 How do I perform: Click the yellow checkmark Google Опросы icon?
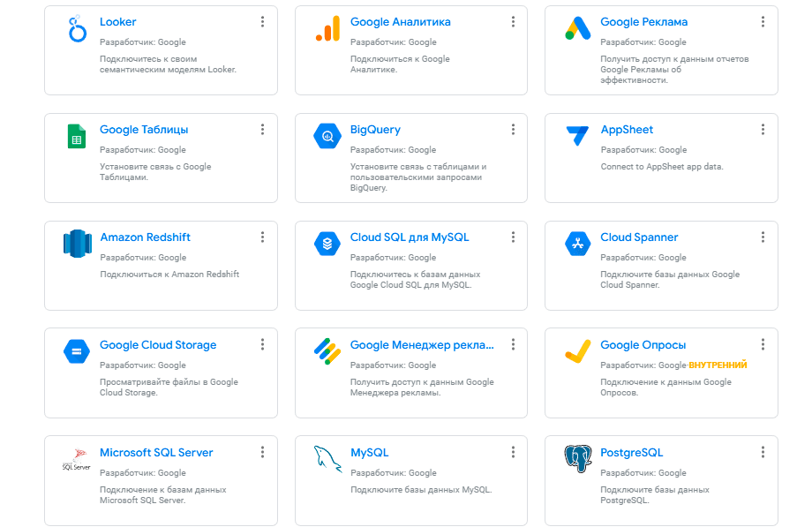[x=578, y=351]
